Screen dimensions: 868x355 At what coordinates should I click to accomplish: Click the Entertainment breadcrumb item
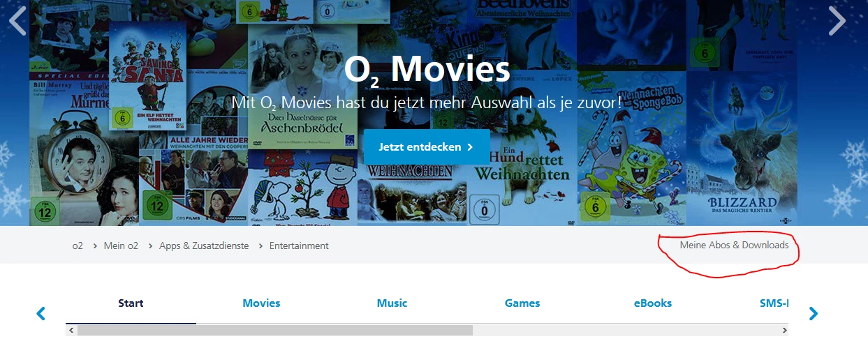299,246
